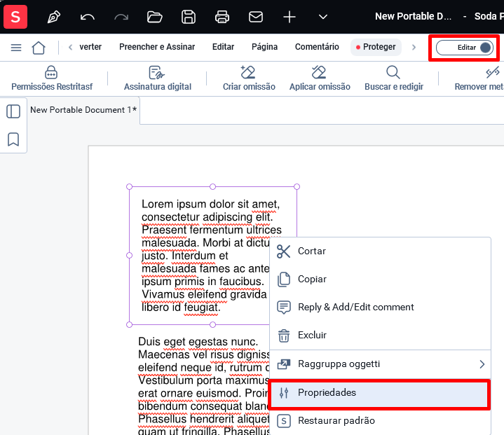Open Buscar e redigir tool

click(x=394, y=78)
